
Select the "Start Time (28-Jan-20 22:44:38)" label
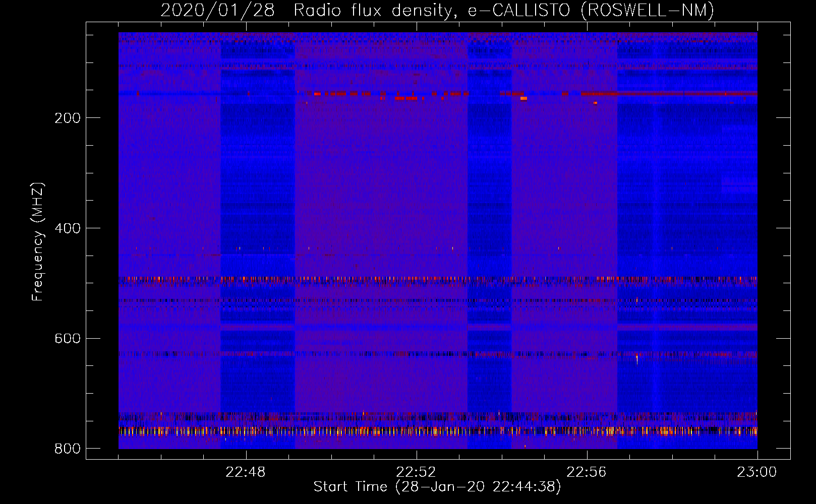tap(437, 487)
